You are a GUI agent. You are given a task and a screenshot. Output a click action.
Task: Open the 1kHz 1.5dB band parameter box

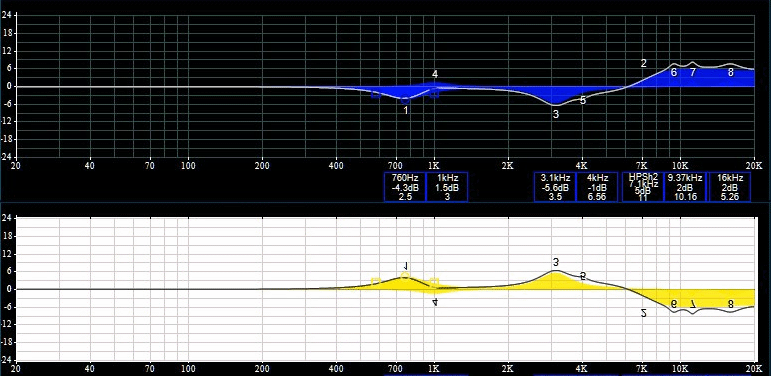pyautogui.click(x=447, y=187)
